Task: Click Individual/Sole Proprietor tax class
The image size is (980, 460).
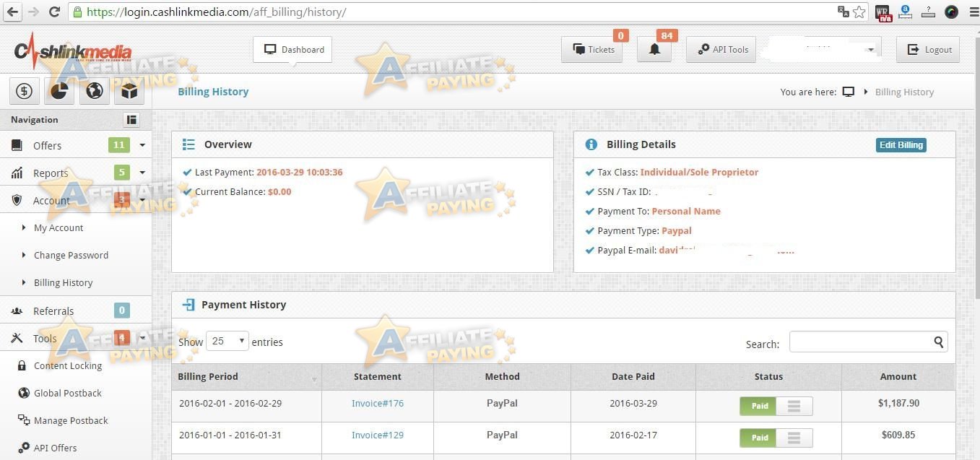Action: [699, 172]
